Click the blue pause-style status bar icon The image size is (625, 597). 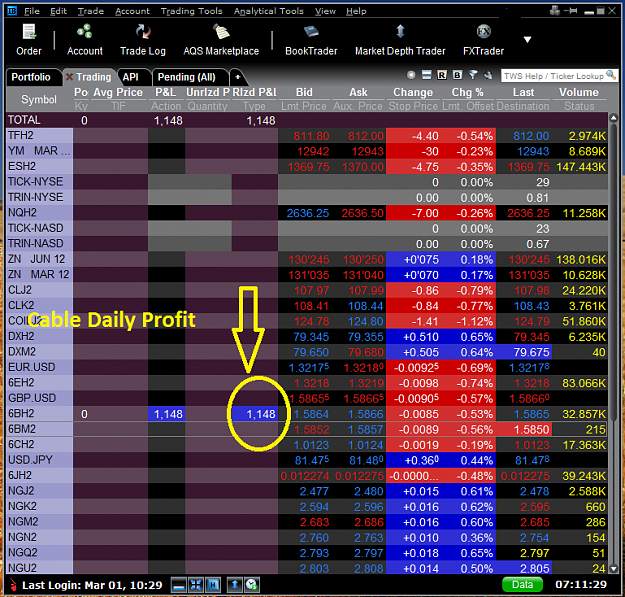point(212,585)
